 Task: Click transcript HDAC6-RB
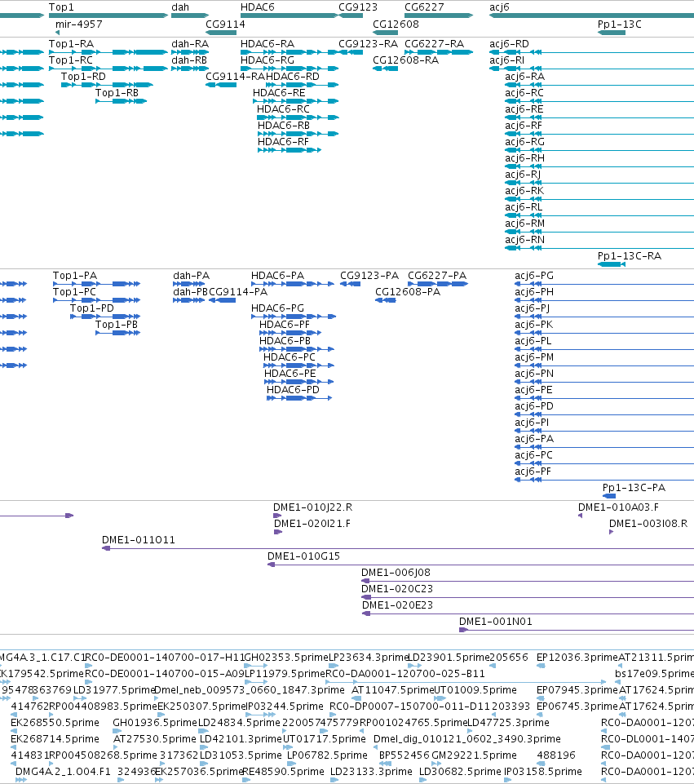coord(298,134)
